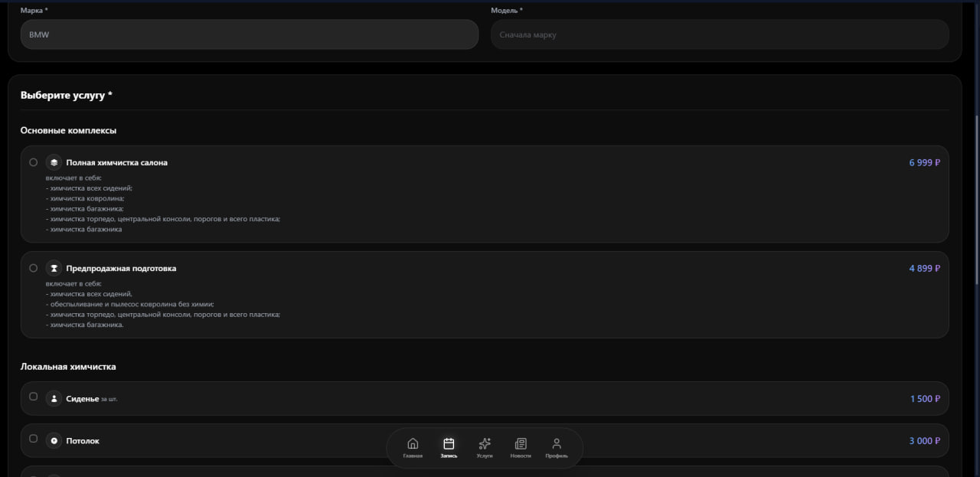Click the round icon beside Потолок

pyautogui.click(x=54, y=440)
